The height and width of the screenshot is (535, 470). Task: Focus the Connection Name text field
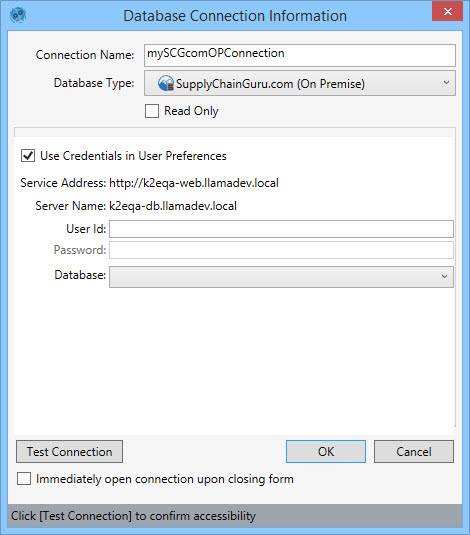point(300,55)
